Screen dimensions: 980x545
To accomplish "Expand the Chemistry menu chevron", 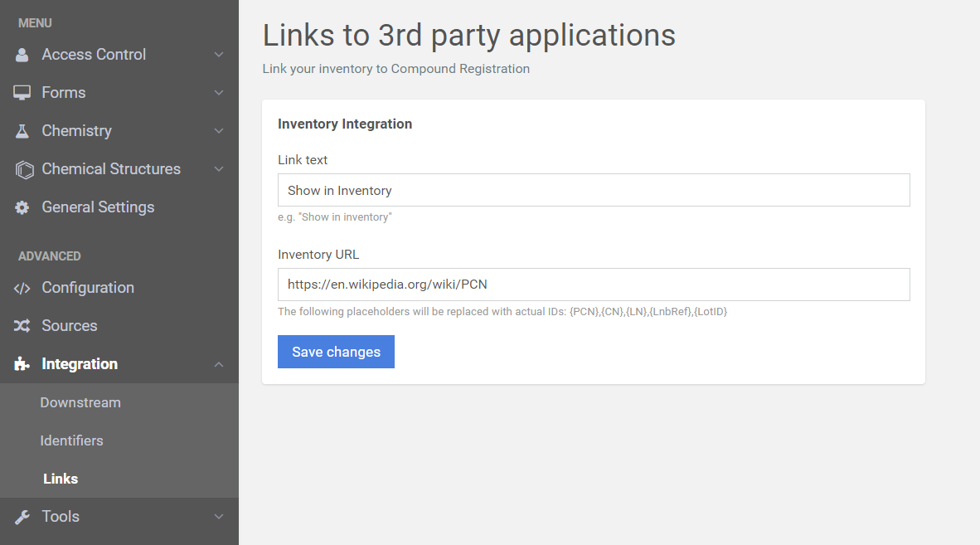I will (219, 131).
